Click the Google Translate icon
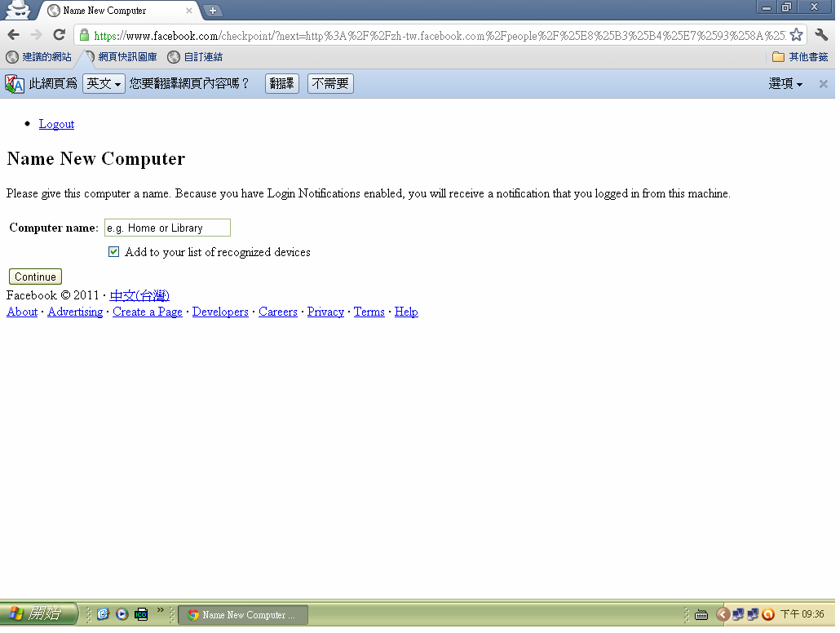The height and width of the screenshot is (633, 840). point(15,84)
